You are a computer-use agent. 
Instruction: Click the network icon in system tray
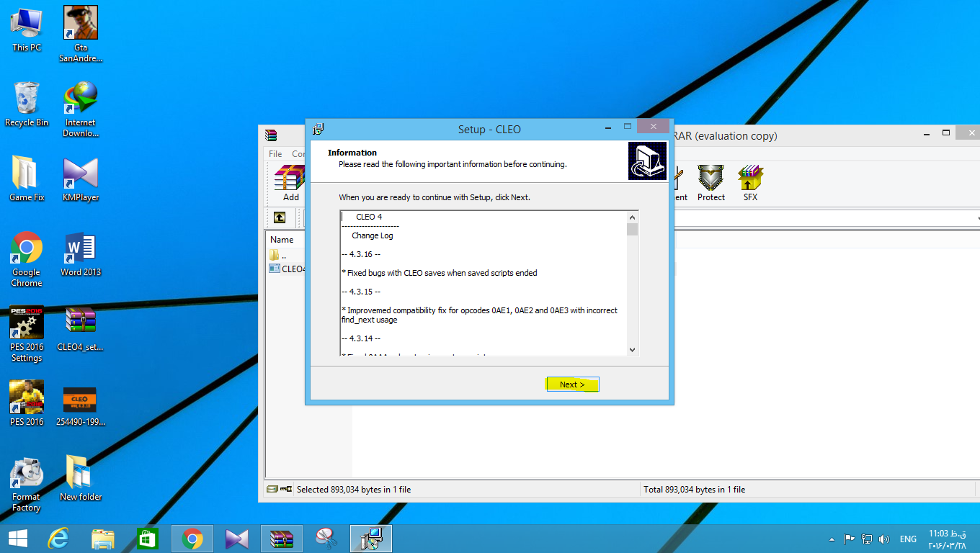867,539
